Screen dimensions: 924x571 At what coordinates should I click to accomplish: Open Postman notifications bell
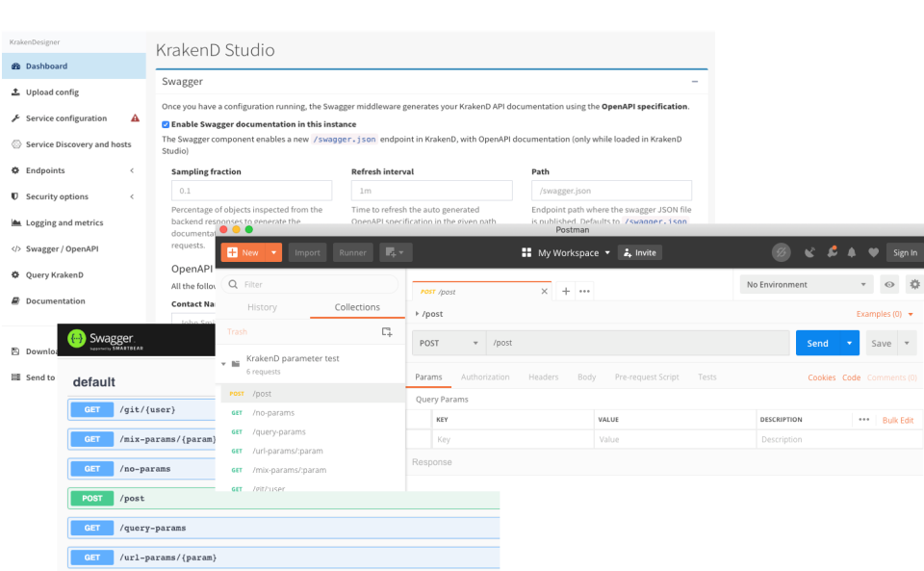pos(851,252)
